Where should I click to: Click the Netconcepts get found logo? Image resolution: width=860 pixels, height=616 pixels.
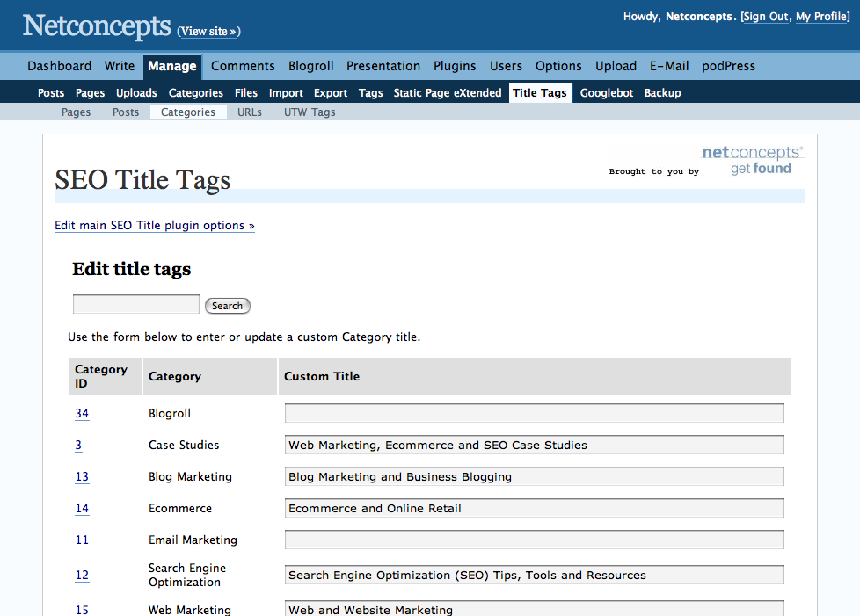[753, 160]
